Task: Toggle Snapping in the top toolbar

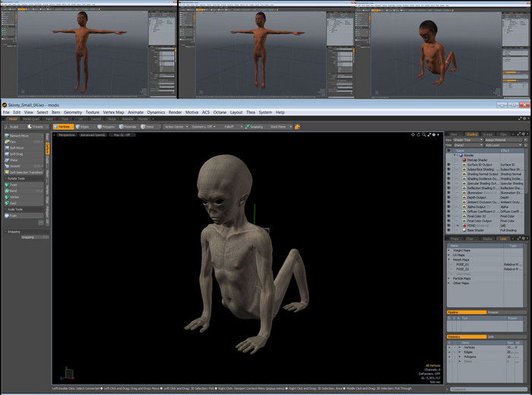Action: 254,127
